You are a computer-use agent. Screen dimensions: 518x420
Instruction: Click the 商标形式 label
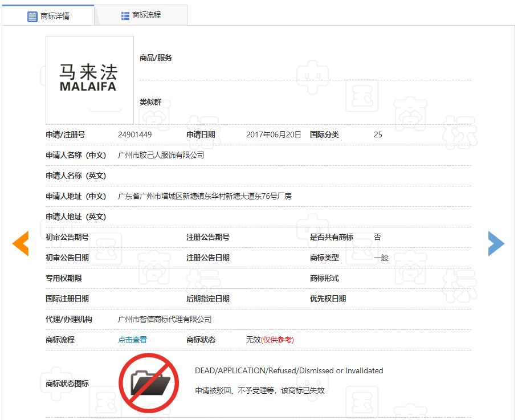pos(324,278)
